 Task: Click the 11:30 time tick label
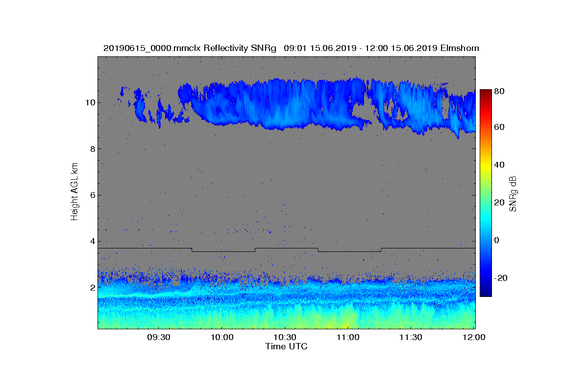(x=411, y=337)
